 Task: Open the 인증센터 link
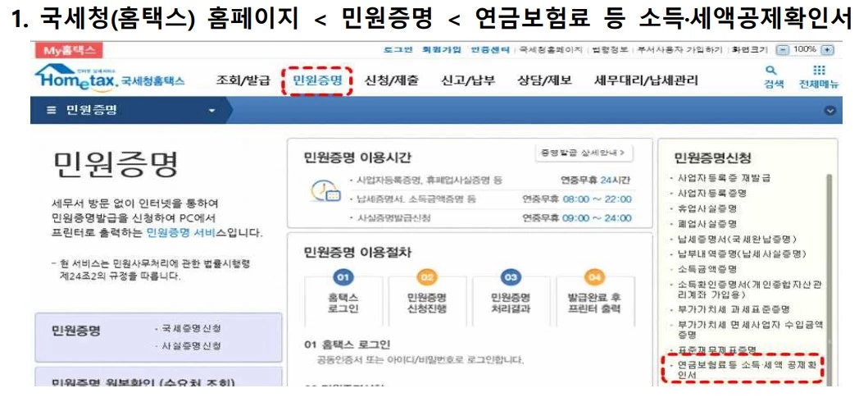(x=490, y=50)
